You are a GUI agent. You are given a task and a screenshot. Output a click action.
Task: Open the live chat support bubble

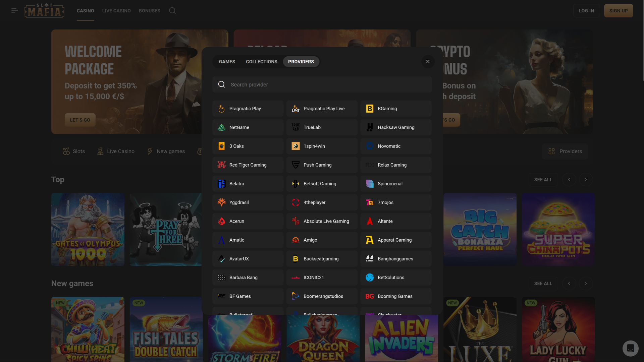(630, 348)
